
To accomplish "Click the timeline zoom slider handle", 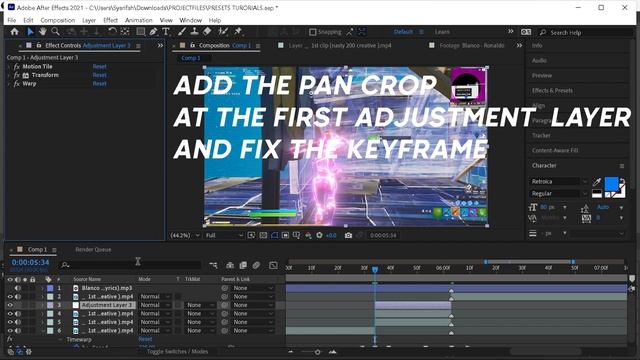I will click(x=318, y=352).
